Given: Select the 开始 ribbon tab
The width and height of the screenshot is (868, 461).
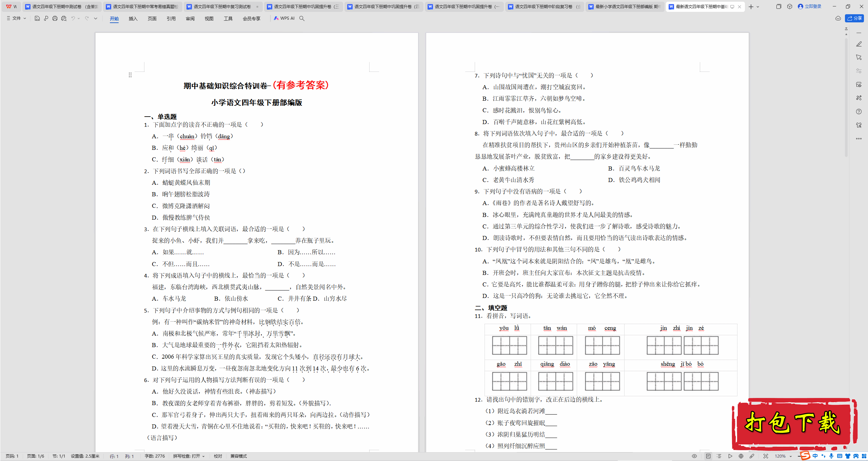Looking at the screenshot, I should pos(114,19).
